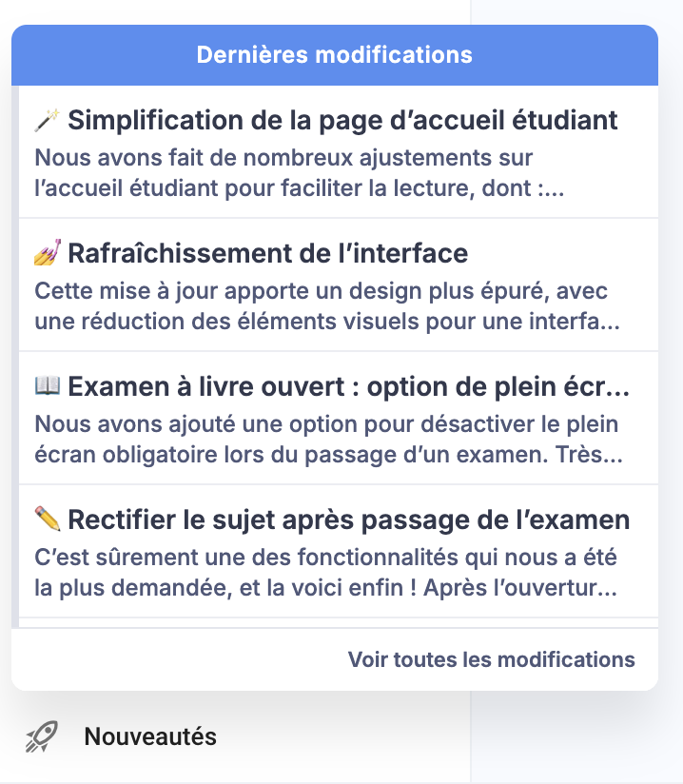Open Voir toutes les modifications link
This screenshot has height=784, width=683.
[491, 659]
